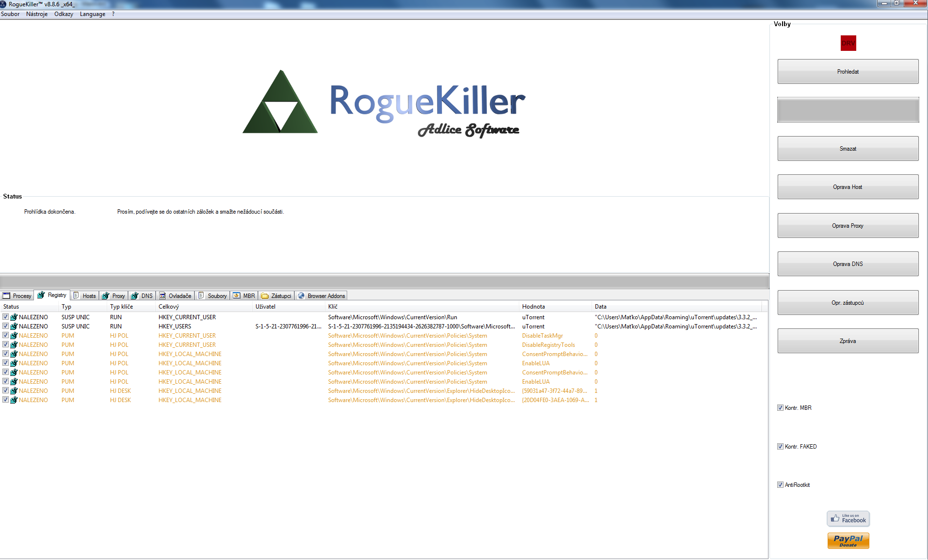Viewport: 928px width, 560px height.
Task: Switch to the Hosts tab
Action: [85, 296]
